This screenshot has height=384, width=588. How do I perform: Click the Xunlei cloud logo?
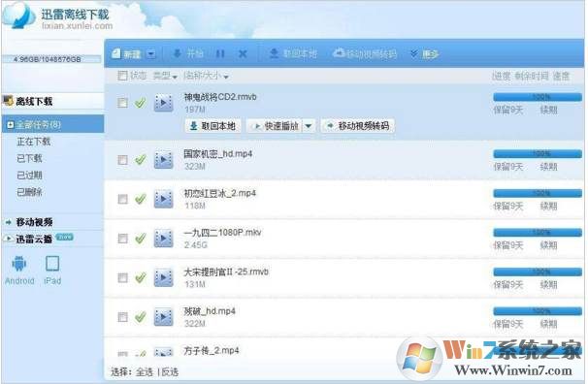pos(18,16)
